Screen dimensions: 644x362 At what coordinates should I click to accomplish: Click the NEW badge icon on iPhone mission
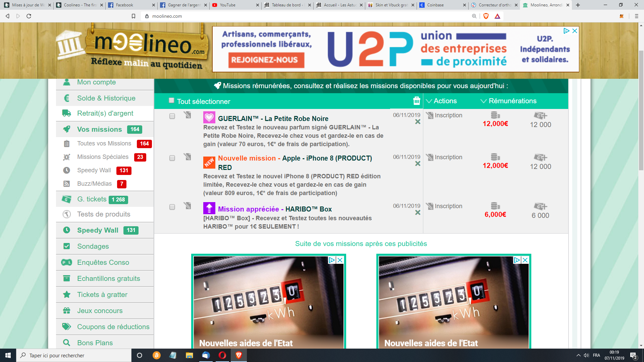[x=209, y=163]
